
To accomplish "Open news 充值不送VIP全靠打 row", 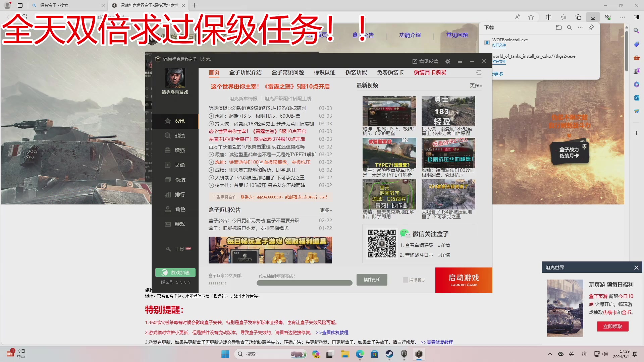I will coord(257,139).
